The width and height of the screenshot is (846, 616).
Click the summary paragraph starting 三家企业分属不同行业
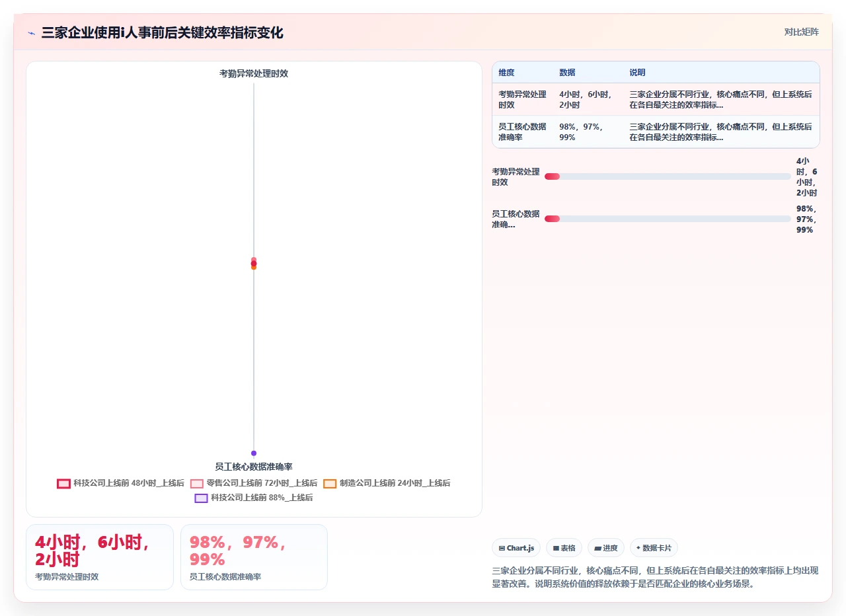655,577
